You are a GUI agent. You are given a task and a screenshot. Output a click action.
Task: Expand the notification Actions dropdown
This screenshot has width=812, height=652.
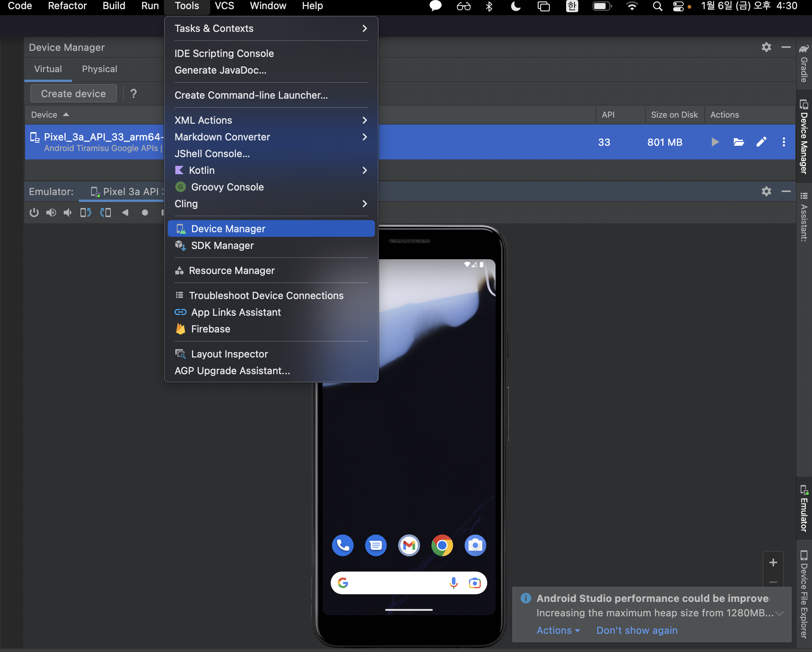558,630
